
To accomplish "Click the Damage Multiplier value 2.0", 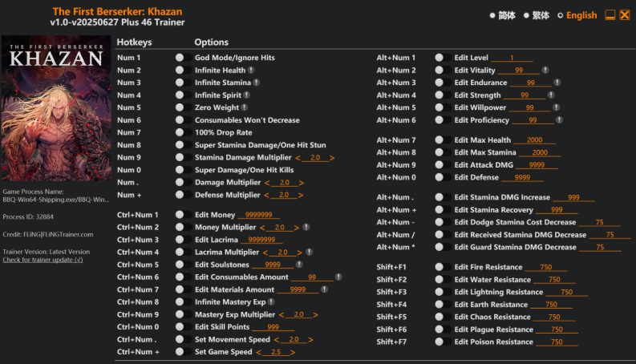I will (x=285, y=183).
